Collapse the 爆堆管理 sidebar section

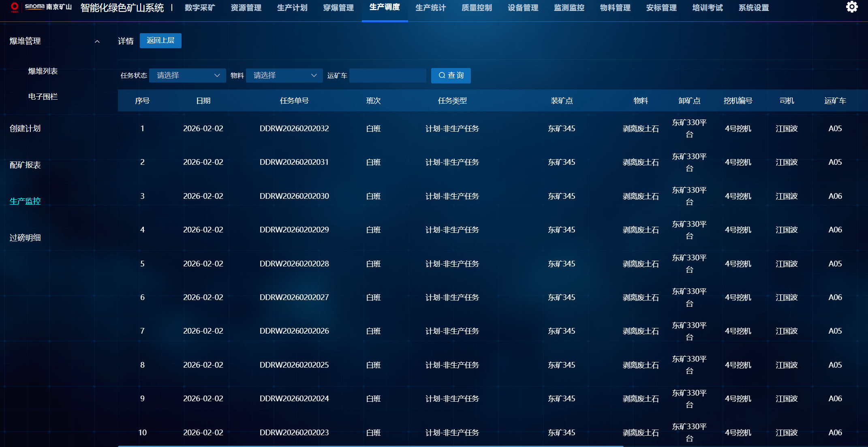[97, 41]
